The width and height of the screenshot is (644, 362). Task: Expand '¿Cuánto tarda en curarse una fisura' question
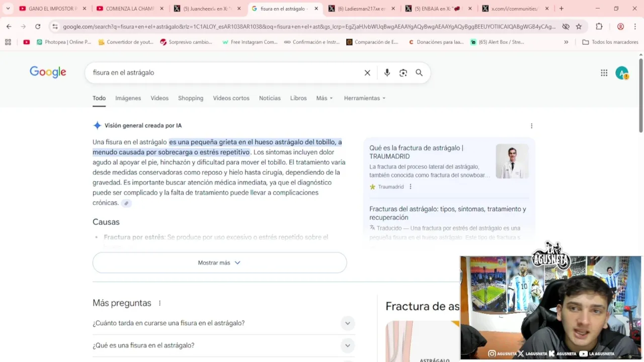click(224, 323)
